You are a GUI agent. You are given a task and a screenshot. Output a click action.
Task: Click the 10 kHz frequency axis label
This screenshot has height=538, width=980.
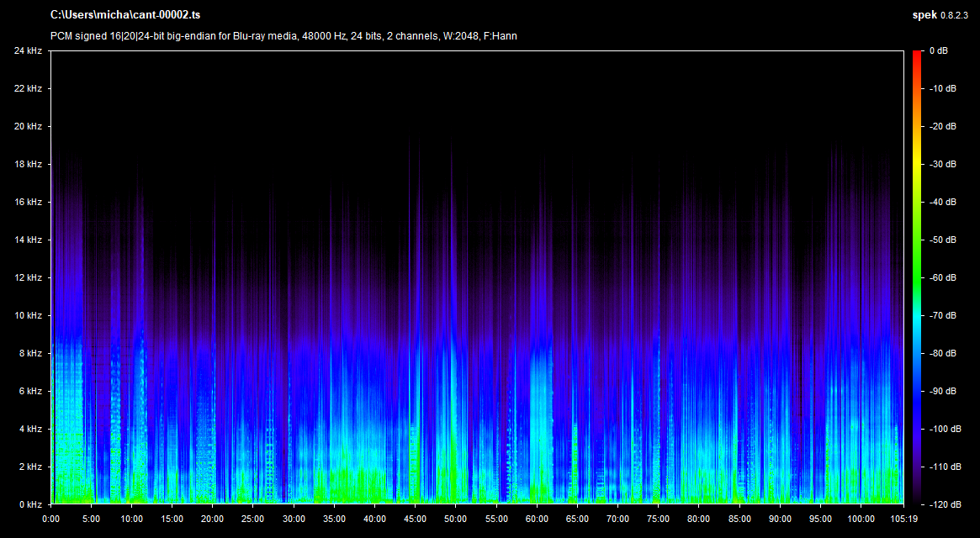point(28,316)
